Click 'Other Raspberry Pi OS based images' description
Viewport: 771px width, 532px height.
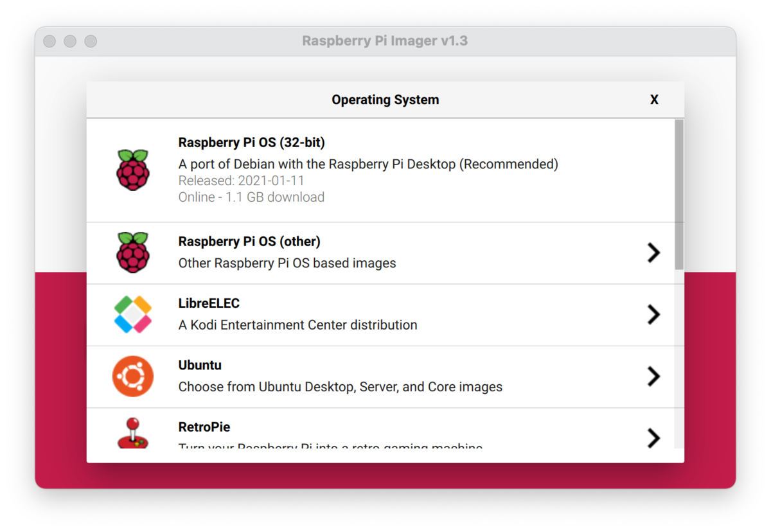tap(287, 263)
